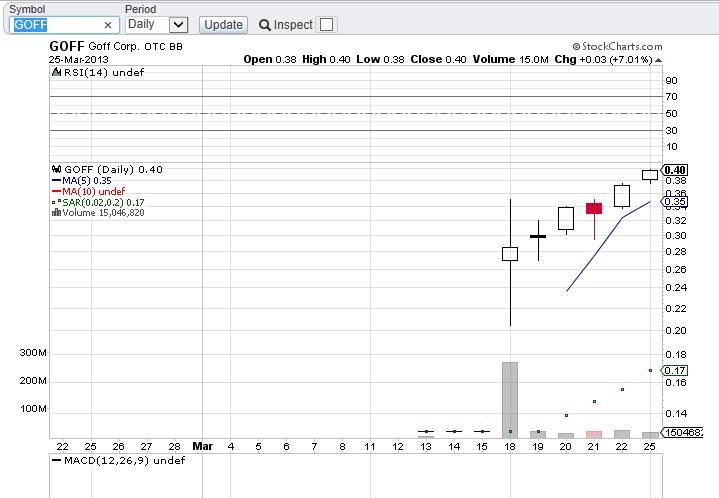Open the Period dropdown arrow

pyautogui.click(x=178, y=25)
